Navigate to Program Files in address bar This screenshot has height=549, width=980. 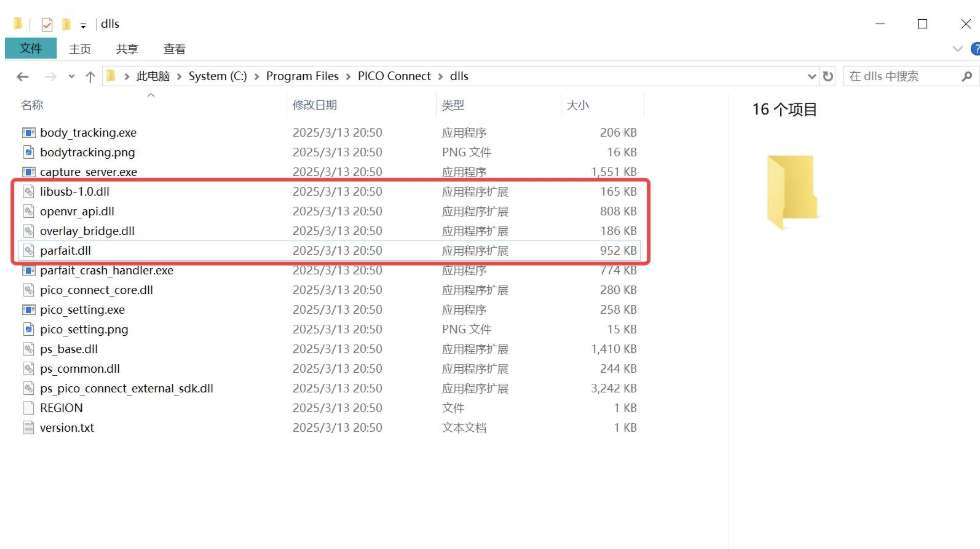coord(302,76)
